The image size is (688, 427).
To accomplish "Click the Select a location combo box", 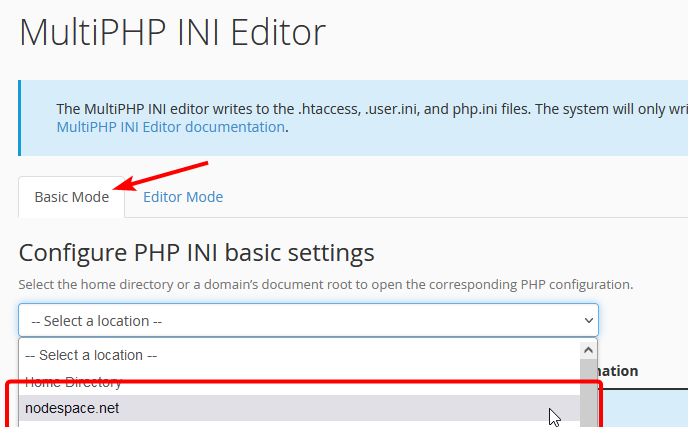I will [300, 321].
